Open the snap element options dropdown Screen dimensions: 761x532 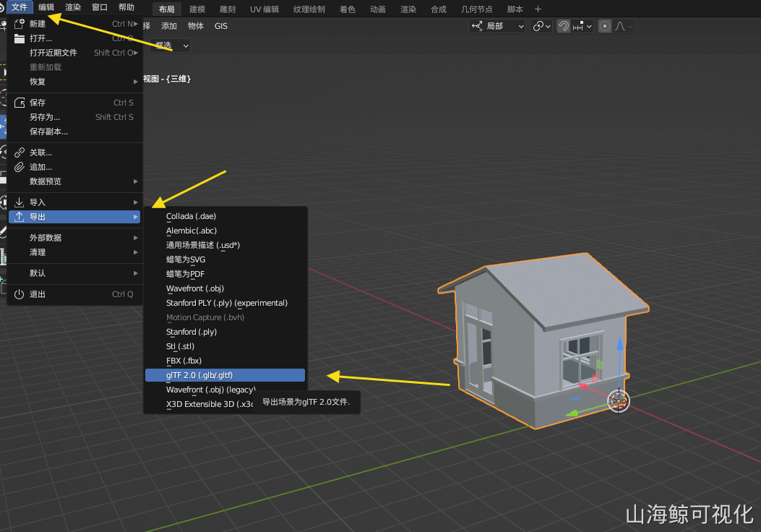pos(582,26)
